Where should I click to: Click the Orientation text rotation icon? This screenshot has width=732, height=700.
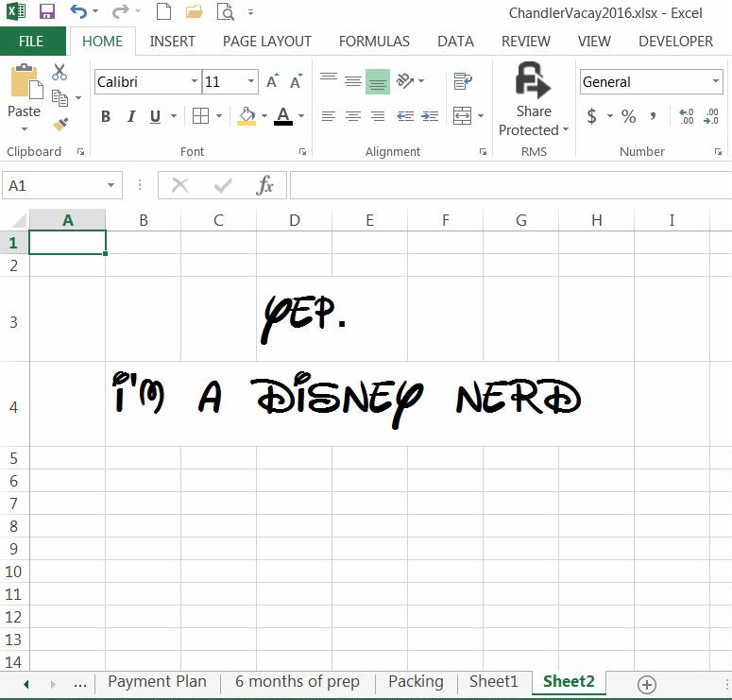(405, 81)
